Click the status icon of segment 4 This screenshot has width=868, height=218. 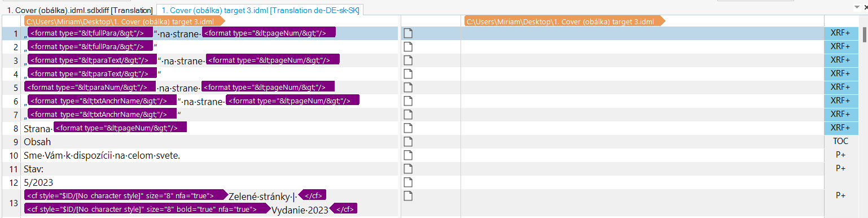click(407, 74)
